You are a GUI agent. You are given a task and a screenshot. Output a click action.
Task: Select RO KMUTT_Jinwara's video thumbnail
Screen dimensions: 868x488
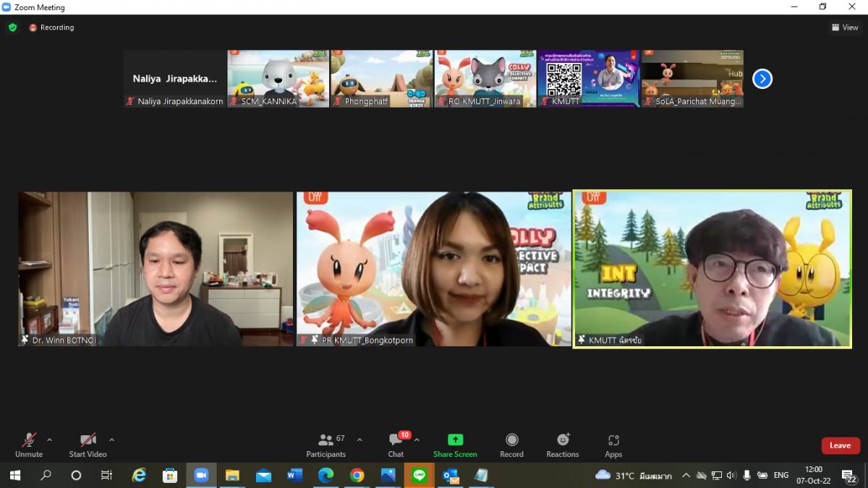pos(485,79)
